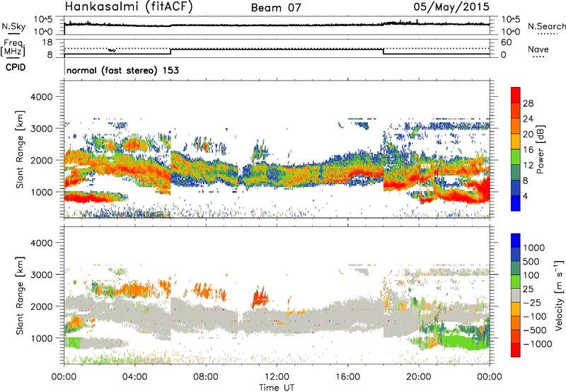The width and height of the screenshot is (566, 392).
Task: Click the Nave legend label
Action: coord(538,50)
